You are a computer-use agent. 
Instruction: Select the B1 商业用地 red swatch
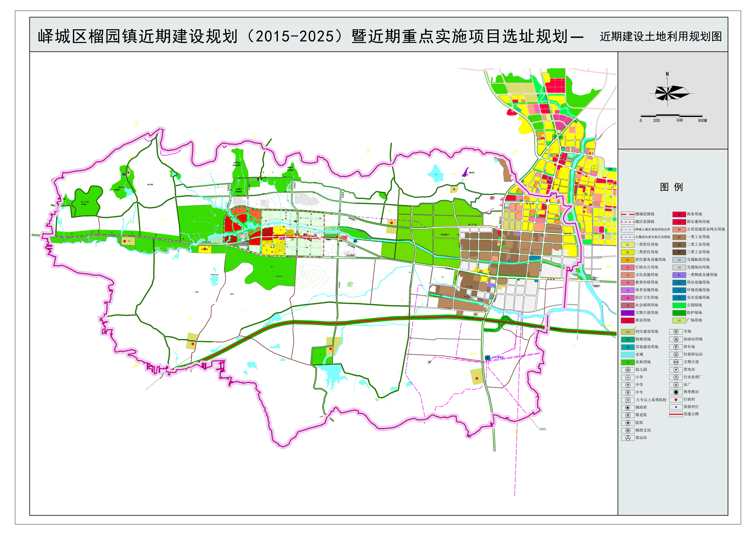click(628, 321)
